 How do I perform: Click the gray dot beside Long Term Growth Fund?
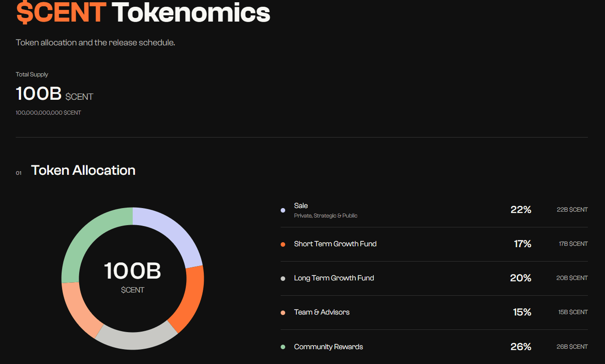(x=283, y=279)
